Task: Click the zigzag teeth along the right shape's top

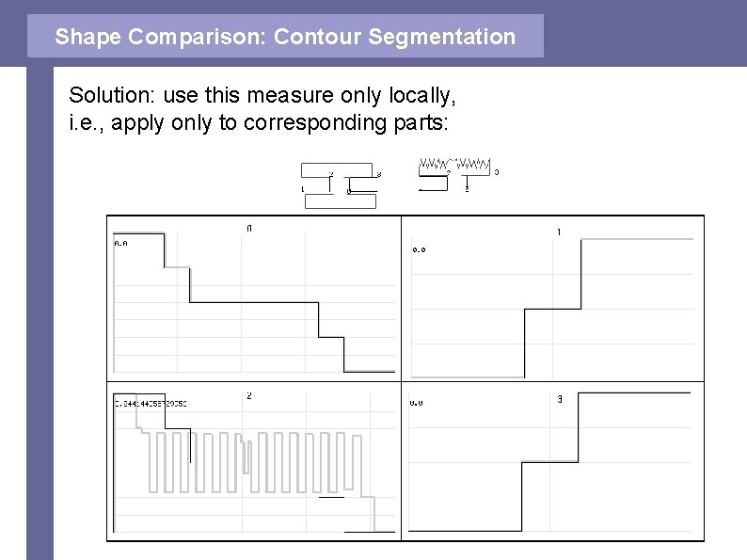Action: (x=454, y=163)
